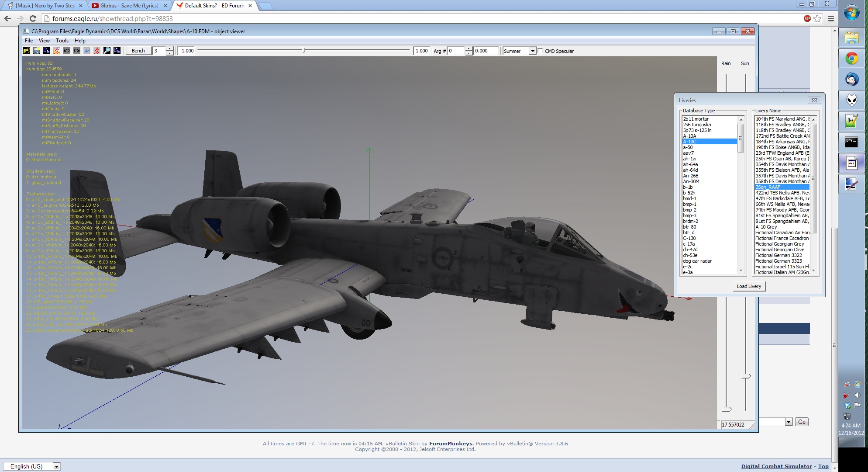Click the redo arrow toolbar icon
Viewport: 868px width, 472px height.
(x=77, y=51)
